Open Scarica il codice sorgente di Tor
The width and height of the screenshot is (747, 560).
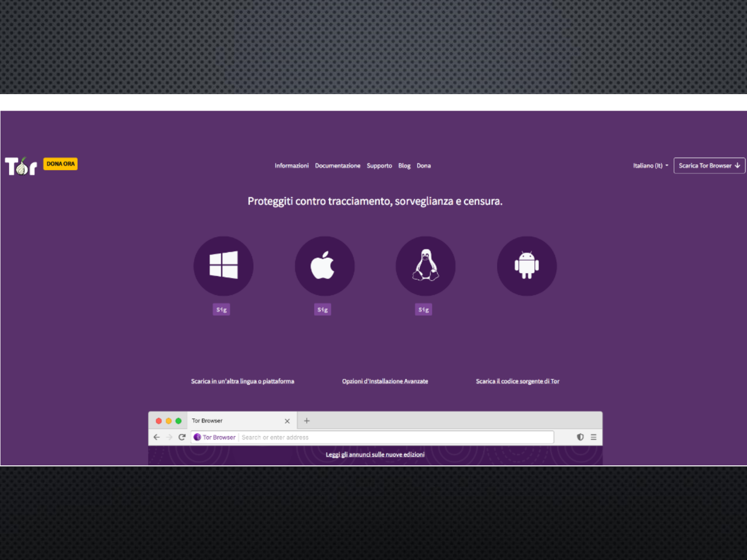[518, 381]
